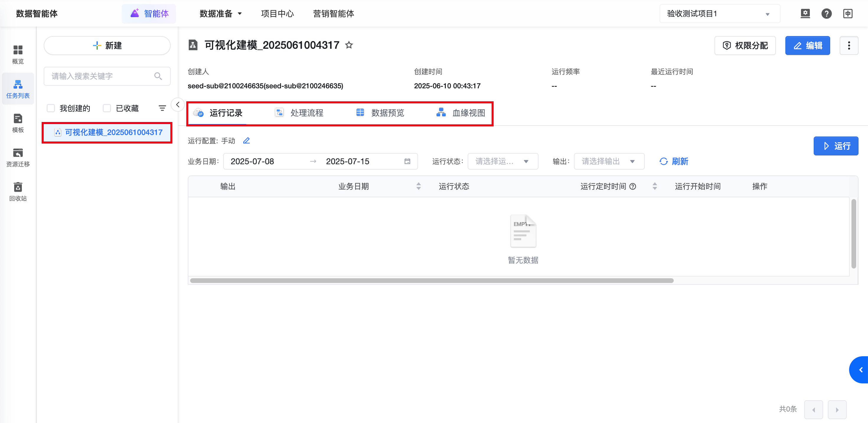Collapse the task list side panel

tap(177, 105)
